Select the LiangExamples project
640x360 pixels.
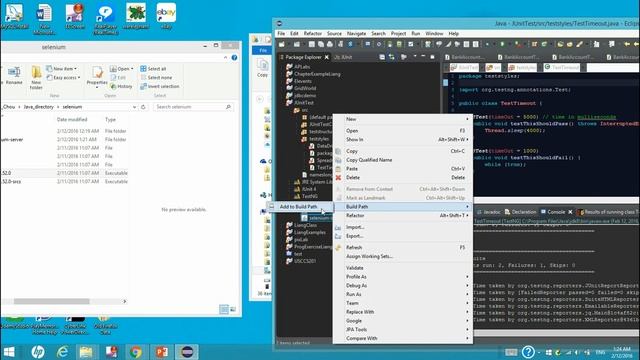point(306,232)
